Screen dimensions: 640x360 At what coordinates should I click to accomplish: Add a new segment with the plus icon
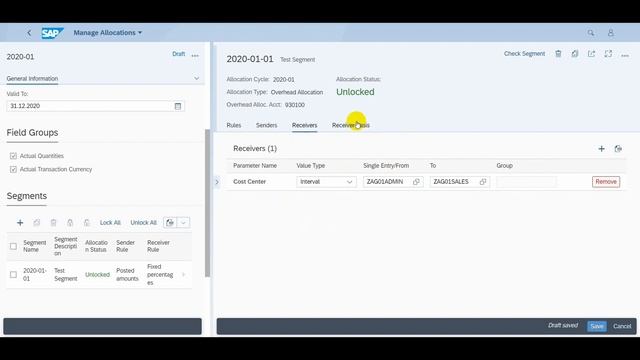click(20, 222)
